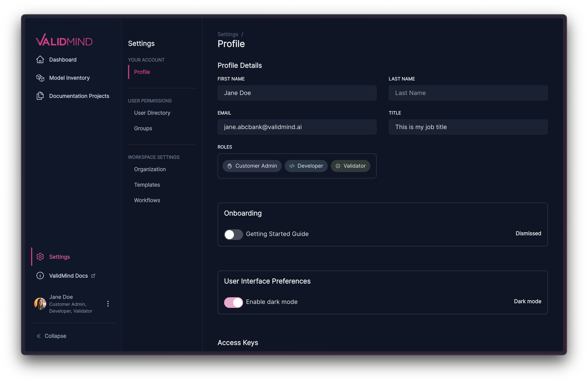Screen dimensions: 588x383
Task: Switch to the Workflows settings page
Action: (x=147, y=200)
